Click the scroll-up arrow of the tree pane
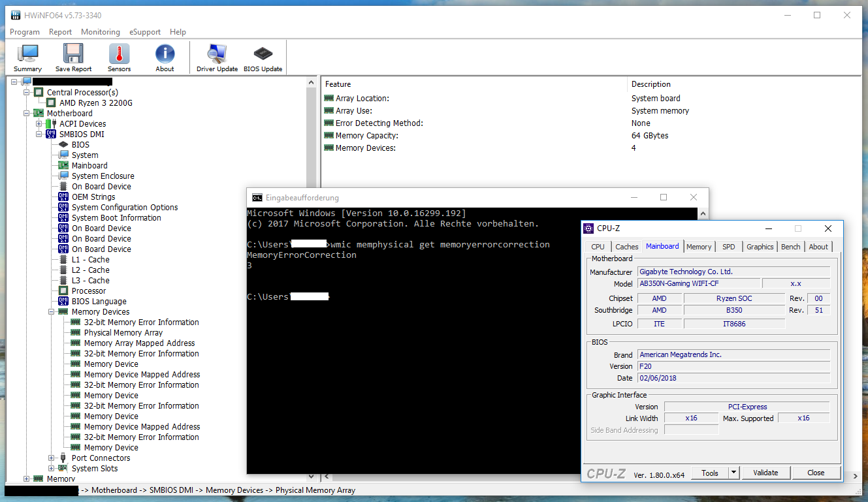The height and width of the screenshot is (502, 868). (x=311, y=82)
